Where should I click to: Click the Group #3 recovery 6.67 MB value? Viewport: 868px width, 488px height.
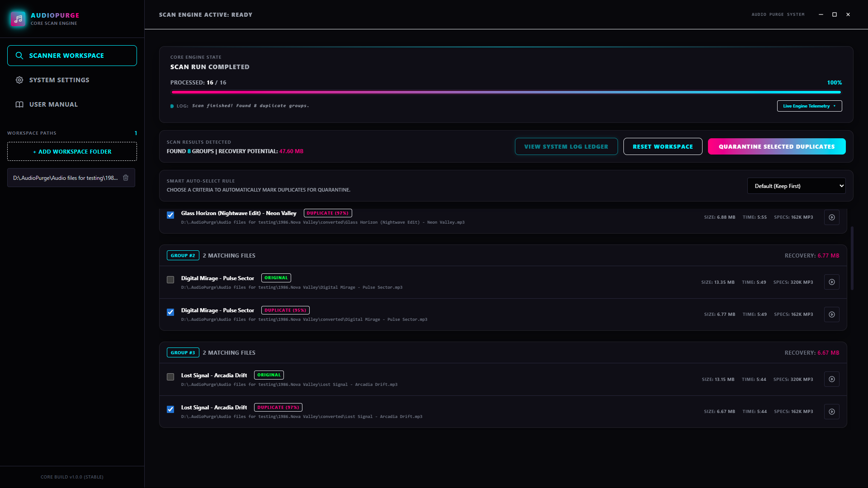[828, 352]
